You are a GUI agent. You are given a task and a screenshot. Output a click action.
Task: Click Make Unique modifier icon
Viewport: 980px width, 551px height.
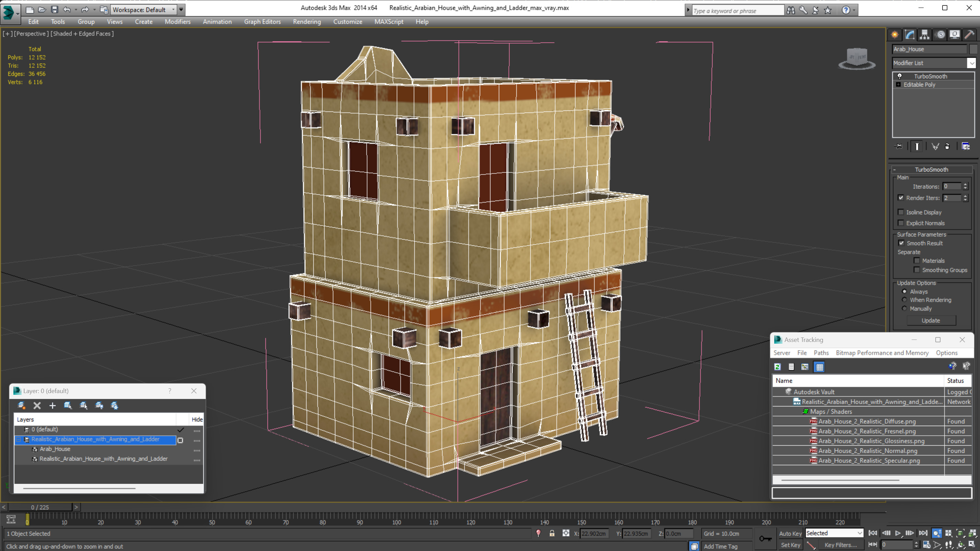[935, 146]
